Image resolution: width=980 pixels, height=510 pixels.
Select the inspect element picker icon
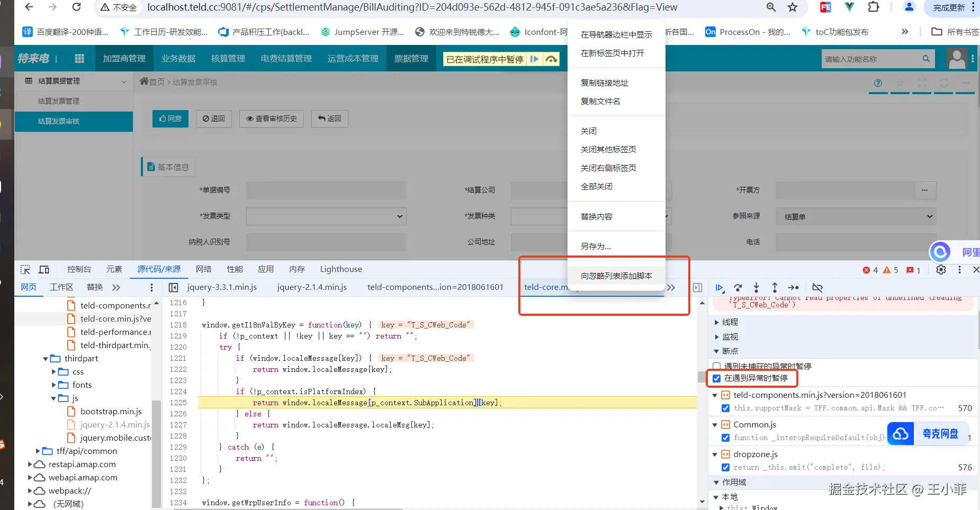25,270
